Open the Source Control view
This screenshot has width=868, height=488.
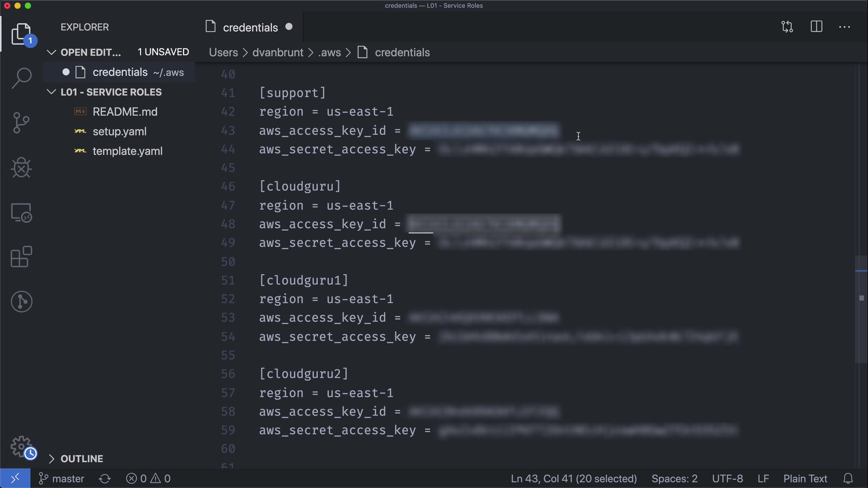coord(21,123)
